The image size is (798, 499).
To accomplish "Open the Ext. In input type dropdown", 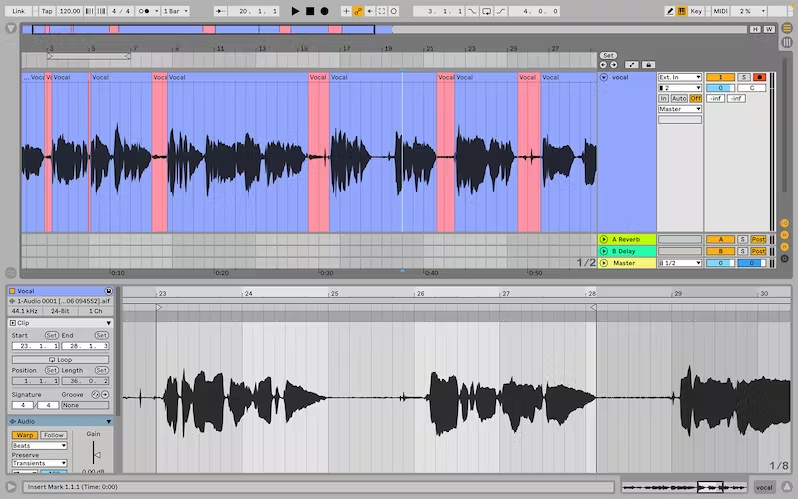I will (x=680, y=77).
